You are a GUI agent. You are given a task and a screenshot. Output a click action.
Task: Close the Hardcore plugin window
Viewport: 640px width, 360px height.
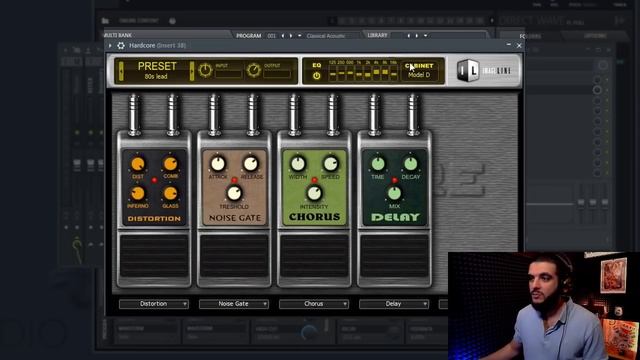pos(519,46)
